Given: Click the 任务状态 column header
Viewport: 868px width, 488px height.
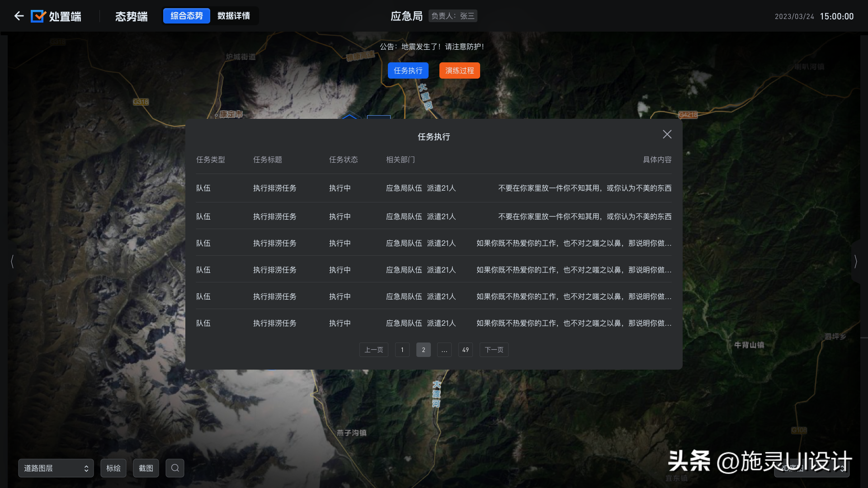Looking at the screenshot, I should click(x=344, y=160).
